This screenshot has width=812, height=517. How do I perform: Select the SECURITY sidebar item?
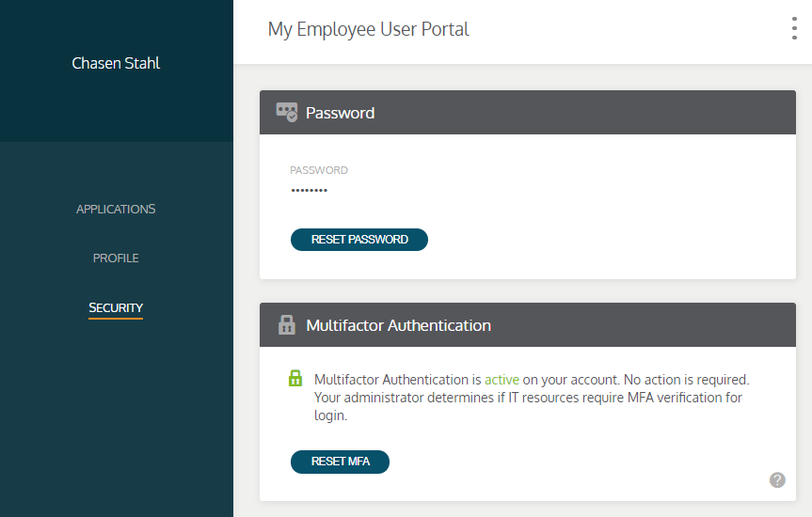click(x=116, y=307)
